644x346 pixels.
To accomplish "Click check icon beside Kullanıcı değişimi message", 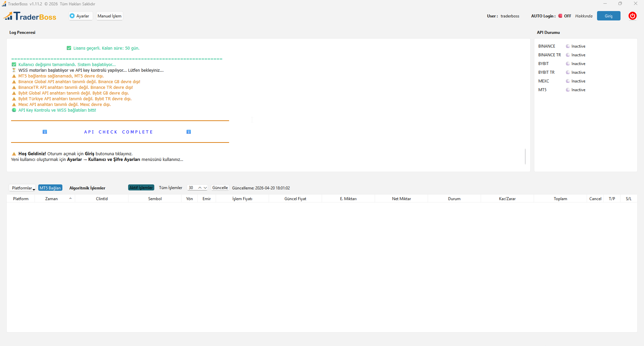I will (x=14, y=65).
